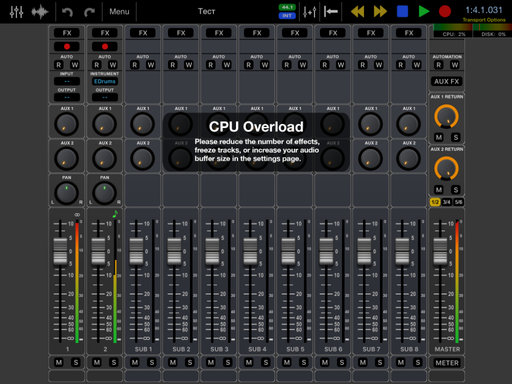Mute AUX 2 return
Image resolution: width=512 pixels, height=384 pixels.
pos(439,190)
